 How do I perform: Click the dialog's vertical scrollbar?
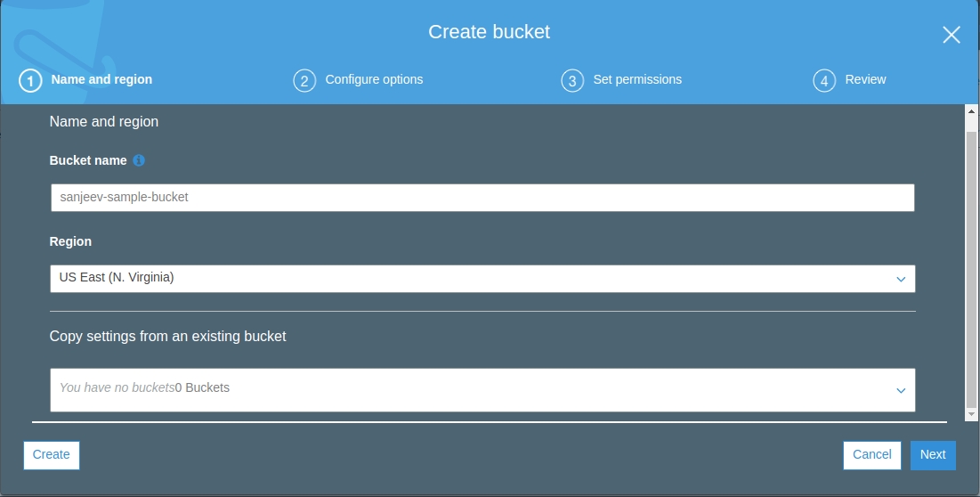(971, 267)
